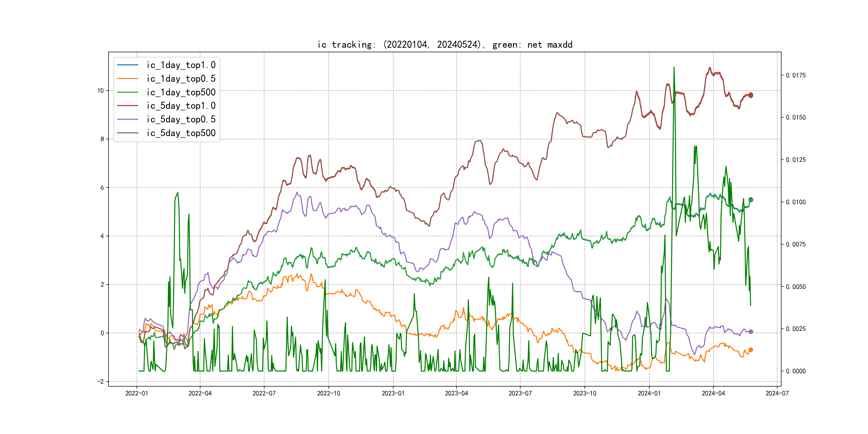The height and width of the screenshot is (434, 868).
Task: Click the ic_5day_top1.0 legend label
Action: click(181, 106)
